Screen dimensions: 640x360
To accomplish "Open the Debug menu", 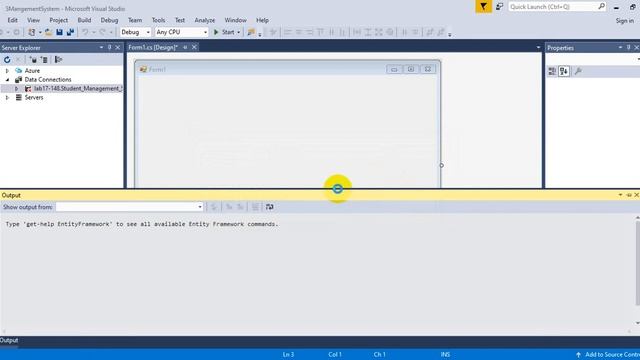I will point(109,20).
